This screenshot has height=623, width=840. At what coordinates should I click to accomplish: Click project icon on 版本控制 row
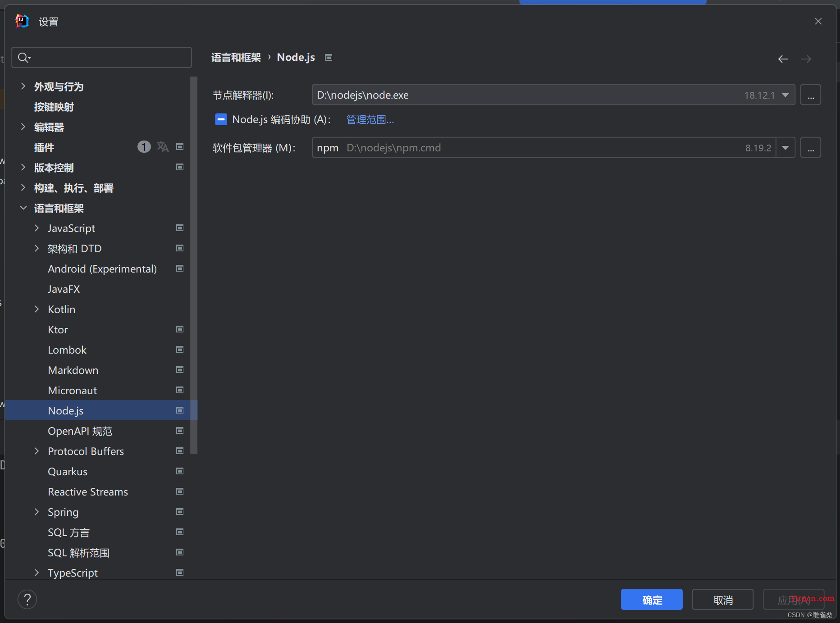[x=180, y=167]
